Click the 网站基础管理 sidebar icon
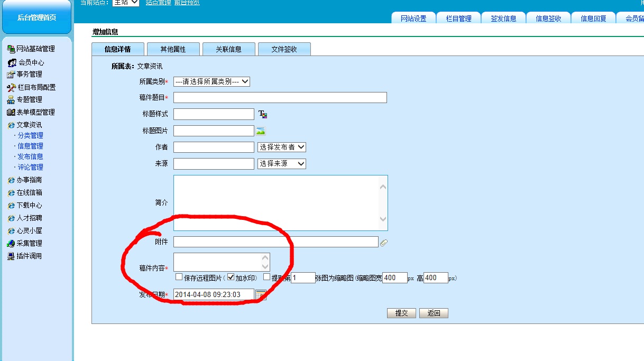Screen dimensions: 644x361 pyautogui.click(x=11, y=49)
